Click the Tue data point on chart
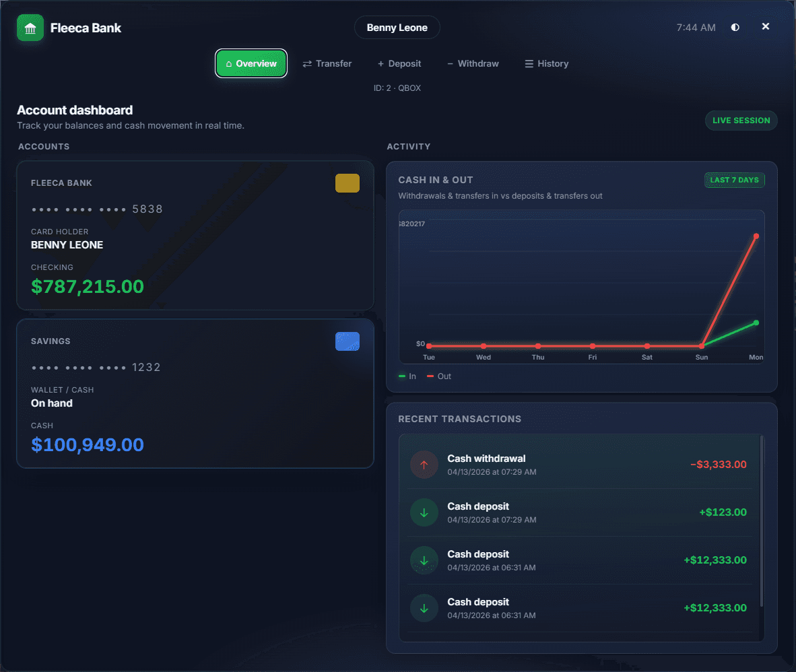 [429, 346]
